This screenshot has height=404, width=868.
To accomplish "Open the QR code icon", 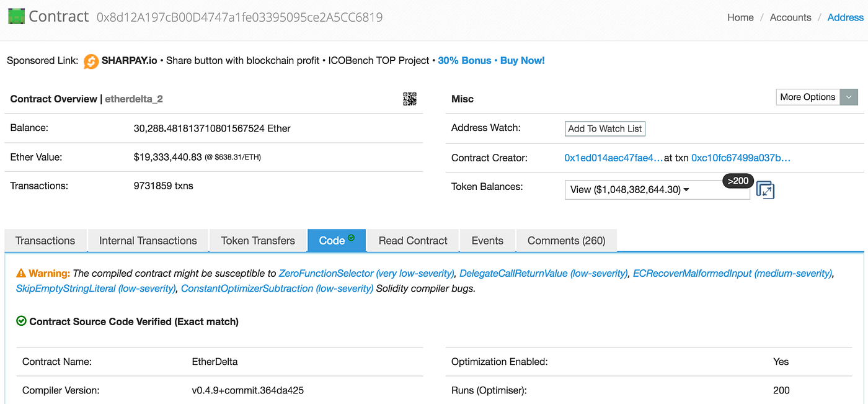I will click(410, 99).
